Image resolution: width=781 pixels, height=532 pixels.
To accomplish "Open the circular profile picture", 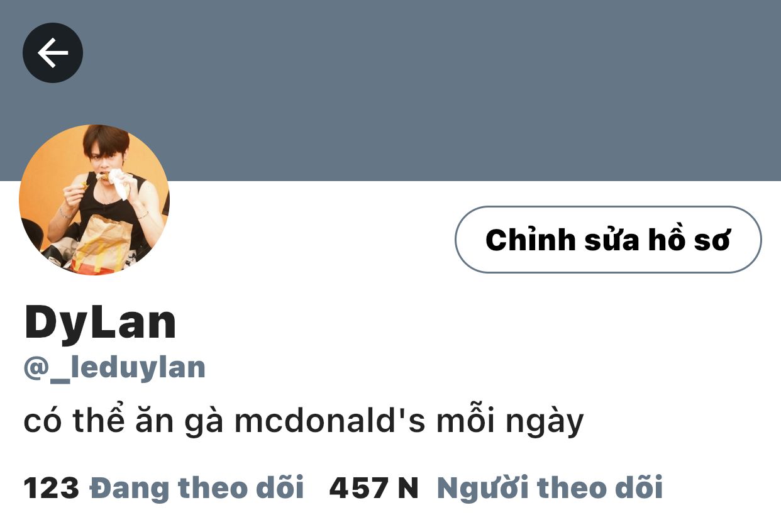I will (94, 200).
